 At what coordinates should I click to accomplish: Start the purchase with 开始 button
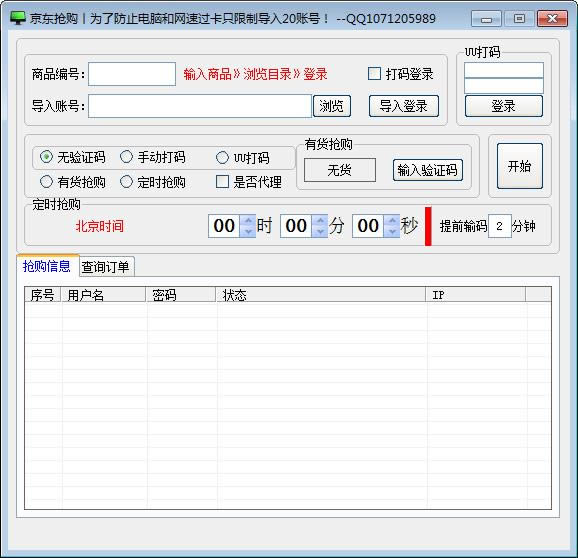point(519,166)
